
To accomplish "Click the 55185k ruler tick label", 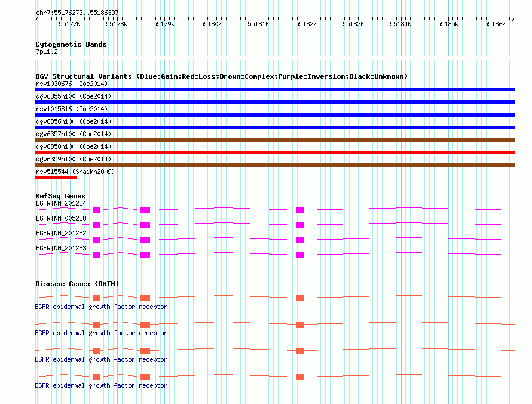I will [448, 24].
